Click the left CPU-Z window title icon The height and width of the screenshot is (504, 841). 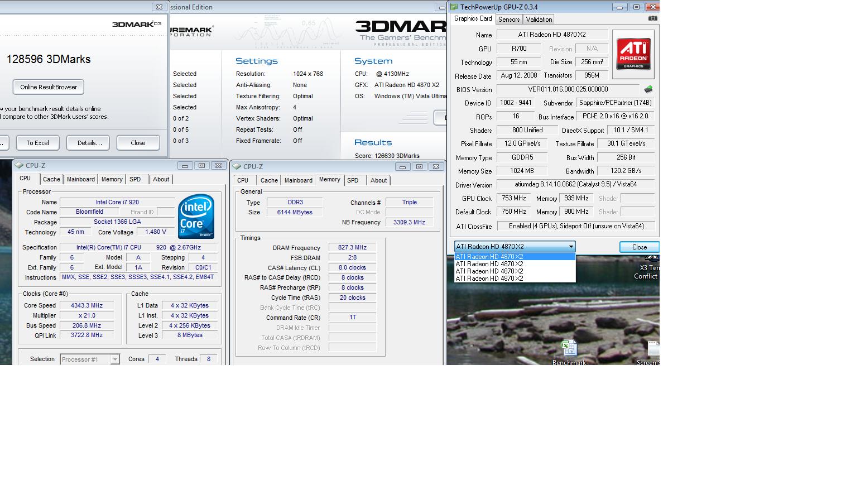coord(19,166)
